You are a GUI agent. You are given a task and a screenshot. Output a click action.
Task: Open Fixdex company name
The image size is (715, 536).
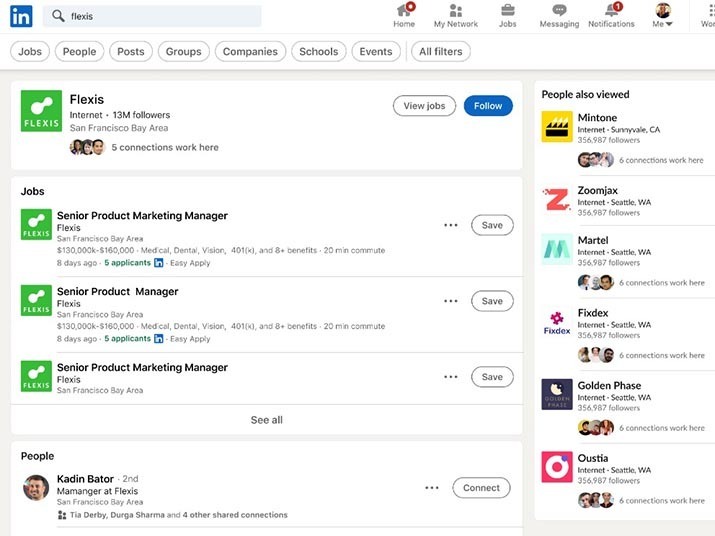pos(593,313)
